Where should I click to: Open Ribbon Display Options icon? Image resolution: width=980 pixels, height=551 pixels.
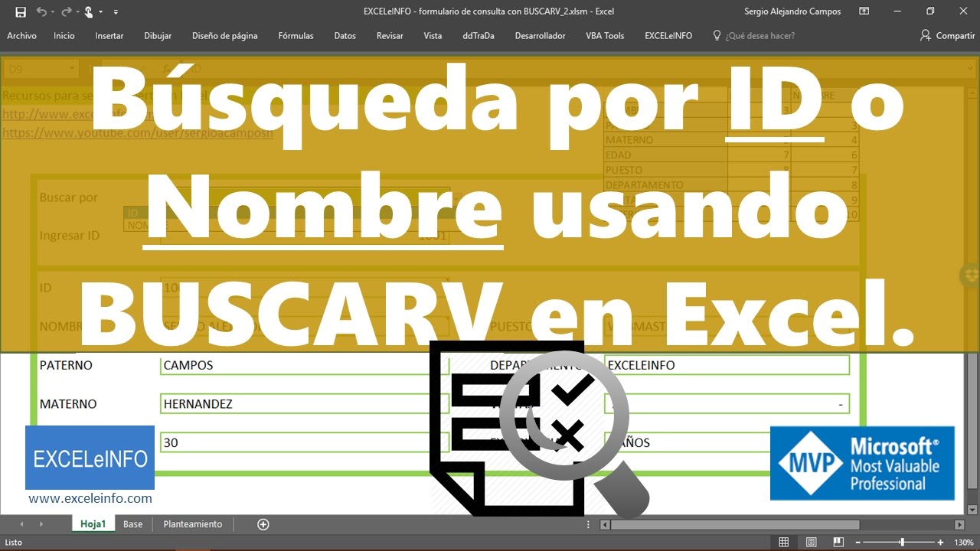pos(864,11)
